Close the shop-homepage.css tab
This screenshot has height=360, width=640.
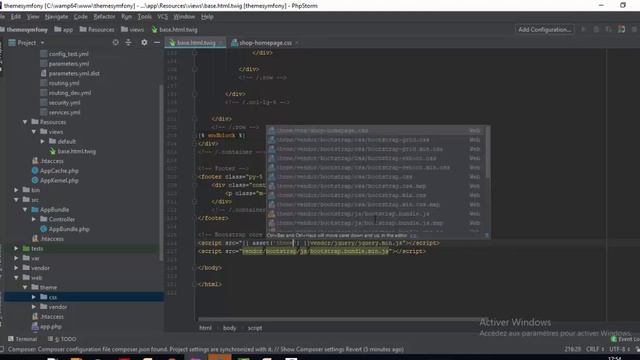pyautogui.click(x=297, y=42)
